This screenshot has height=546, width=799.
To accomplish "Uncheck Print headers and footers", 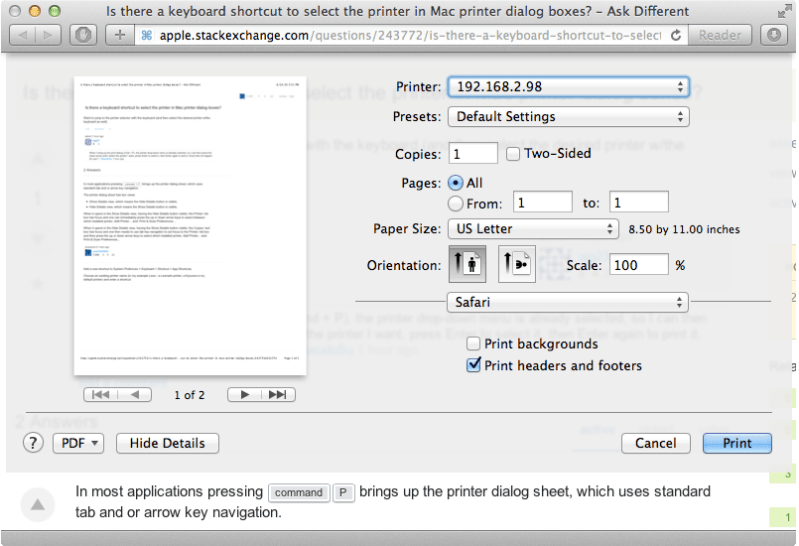I will (x=473, y=365).
